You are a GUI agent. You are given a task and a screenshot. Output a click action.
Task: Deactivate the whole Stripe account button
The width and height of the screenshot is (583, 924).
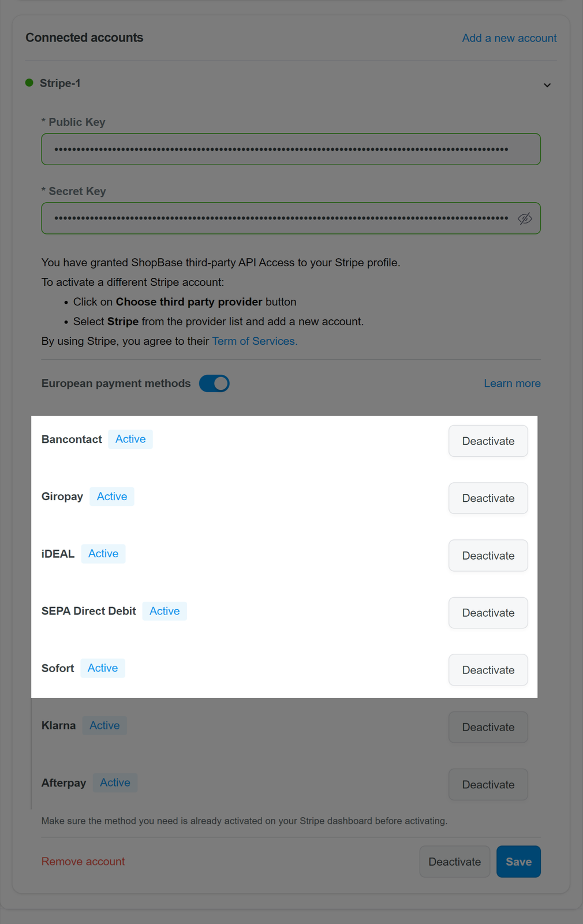pyautogui.click(x=455, y=862)
